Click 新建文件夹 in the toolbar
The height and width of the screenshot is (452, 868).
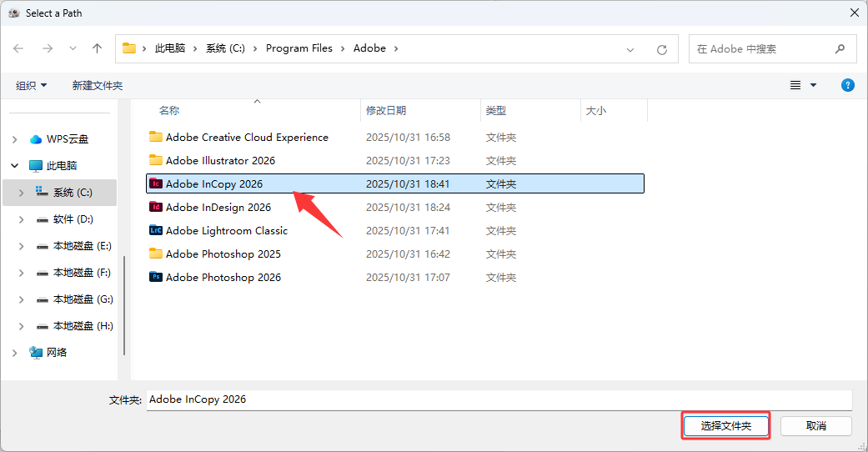(x=98, y=85)
